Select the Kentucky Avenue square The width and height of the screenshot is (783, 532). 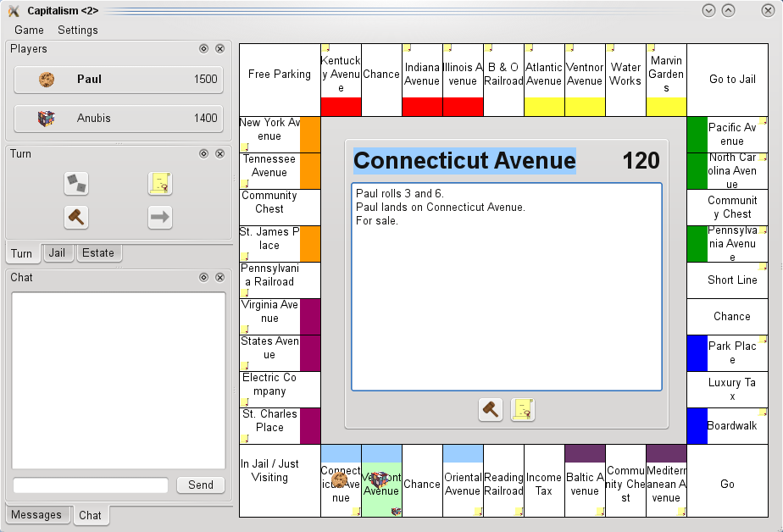click(341, 80)
